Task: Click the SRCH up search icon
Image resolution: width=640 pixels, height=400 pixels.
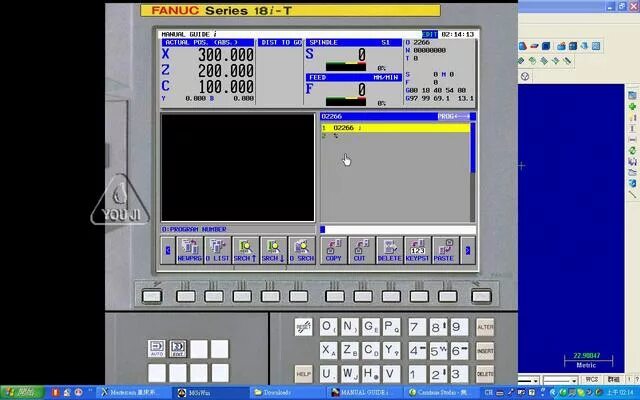Action: pyautogui.click(x=245, y=250)
